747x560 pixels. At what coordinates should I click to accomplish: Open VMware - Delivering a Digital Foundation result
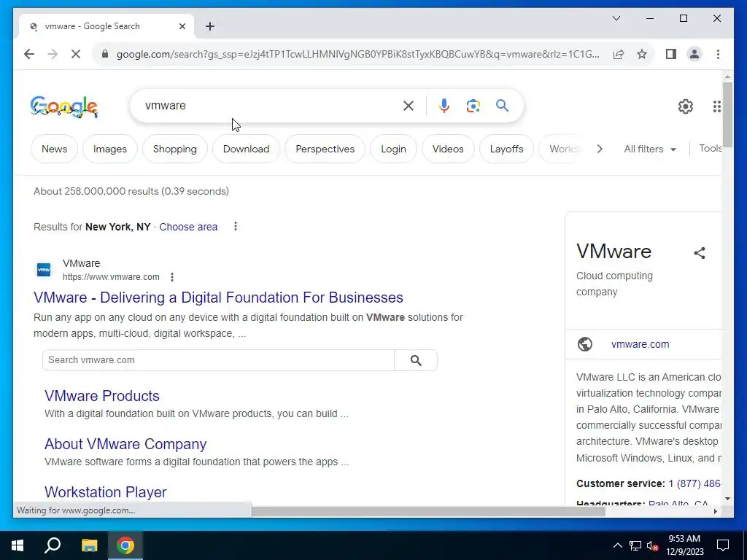[218, 297]
